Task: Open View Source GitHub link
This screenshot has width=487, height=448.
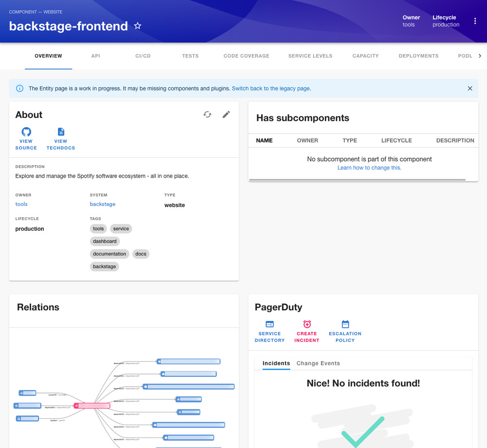Action: click(26, 138)
